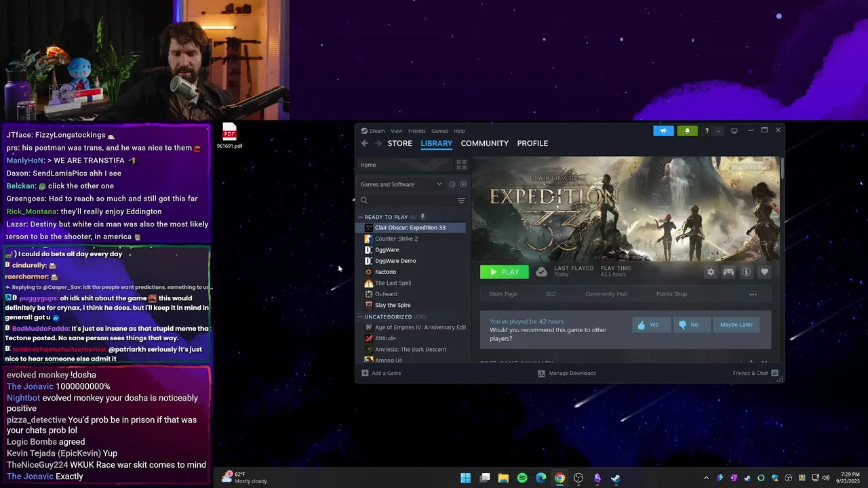Select Clair Obscur: Expedition 33 in list

pyautogui.click(x=412, y=228)
